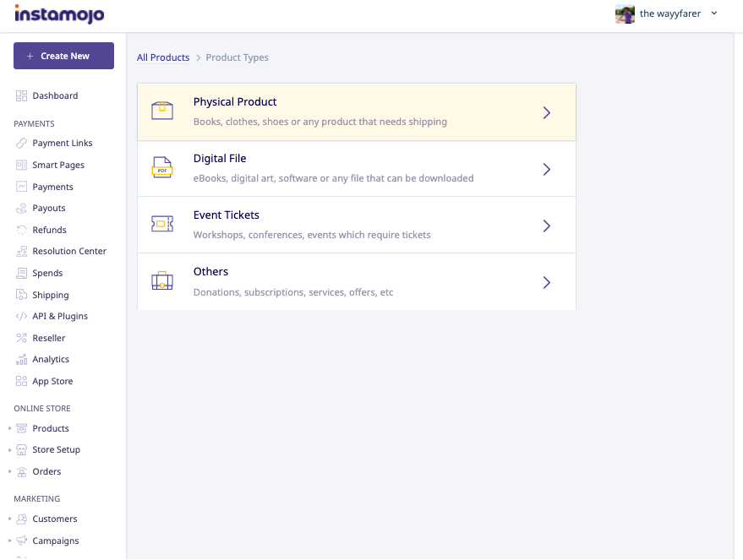743x560 pixels.
Task: Click the Shipping icon in sidebar
Action: 21,295
